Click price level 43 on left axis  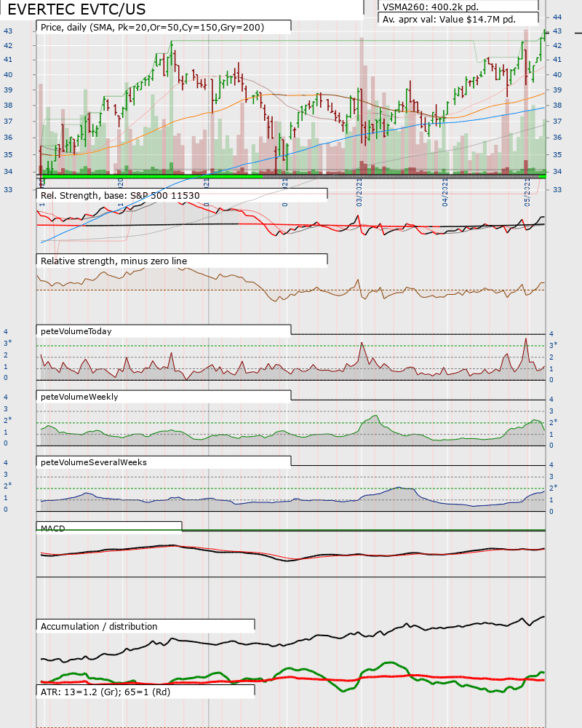pos(8,31)
